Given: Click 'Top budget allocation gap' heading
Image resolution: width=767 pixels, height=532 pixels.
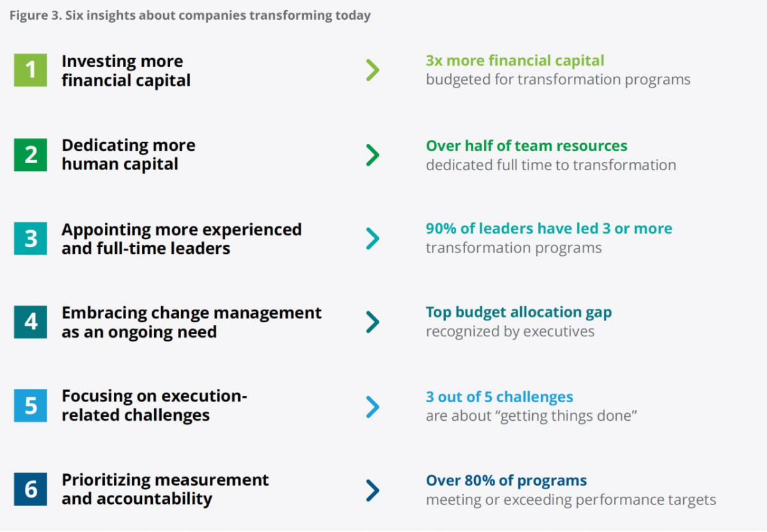Looking at the screenshot, I should point(519,313).
